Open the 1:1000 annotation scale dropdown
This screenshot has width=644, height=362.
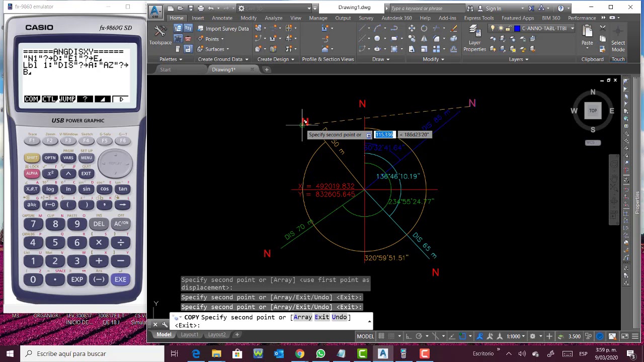coord(517,336)
